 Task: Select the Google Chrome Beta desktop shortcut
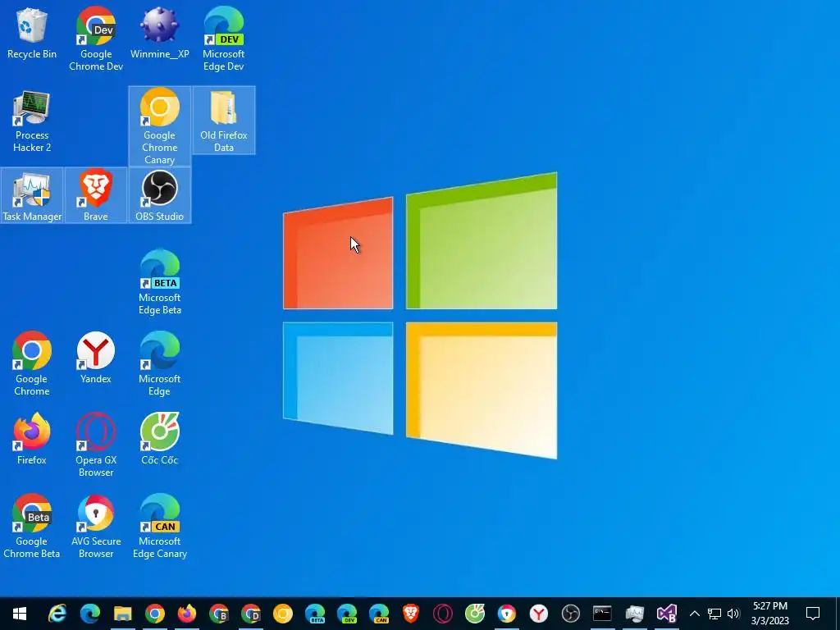point(32,527)
